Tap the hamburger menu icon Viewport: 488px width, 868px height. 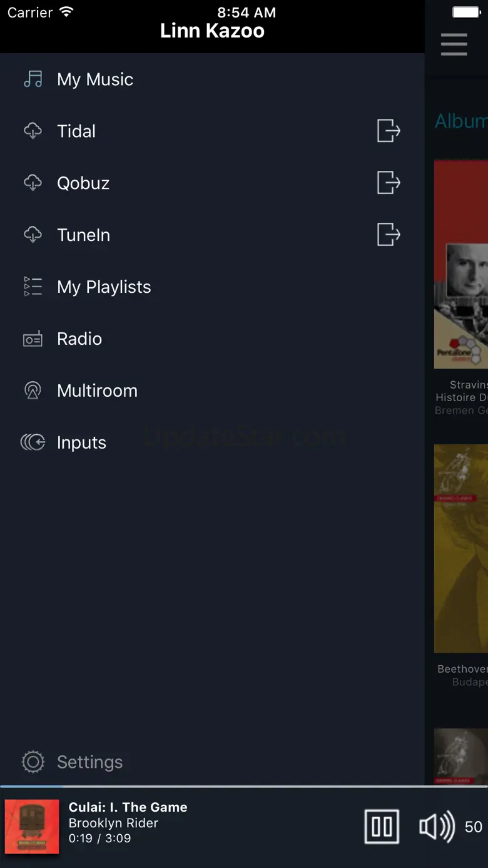point(454,44)
